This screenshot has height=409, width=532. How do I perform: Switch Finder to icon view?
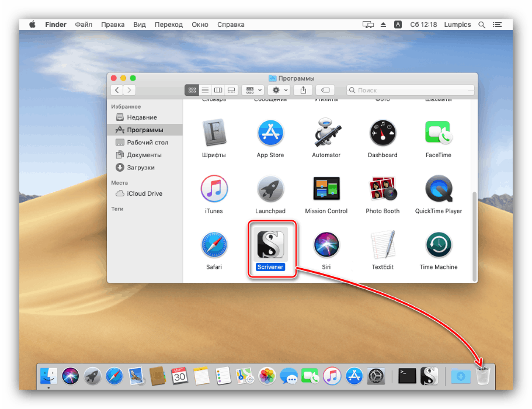pyautogui.click(x=192, y=90)
